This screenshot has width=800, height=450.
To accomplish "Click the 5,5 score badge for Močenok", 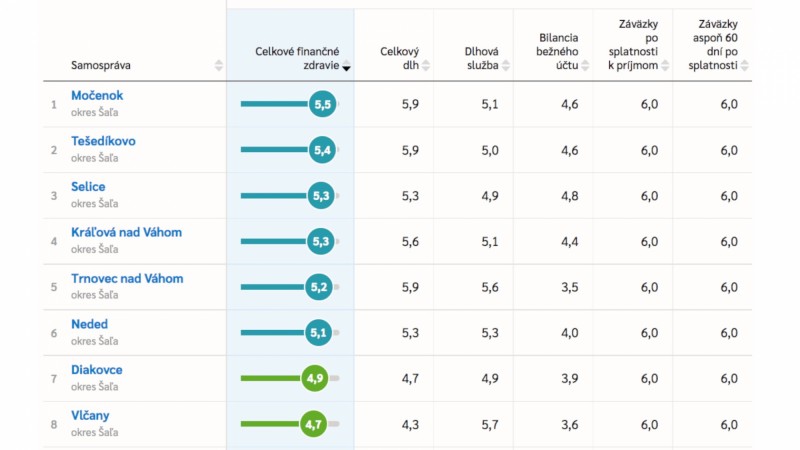I will (x=322, y=104).
